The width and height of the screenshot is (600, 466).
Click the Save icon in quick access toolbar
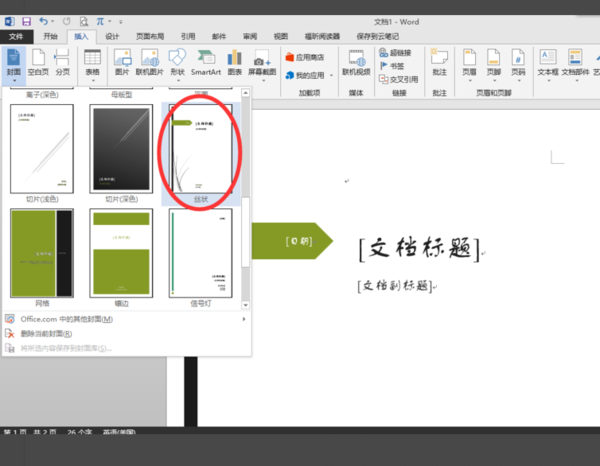pyautogui.click(x=26, y=21)
